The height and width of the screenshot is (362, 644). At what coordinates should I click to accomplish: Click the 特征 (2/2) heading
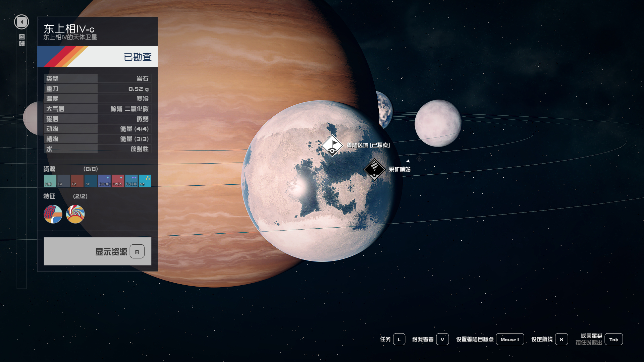point(65,196)
